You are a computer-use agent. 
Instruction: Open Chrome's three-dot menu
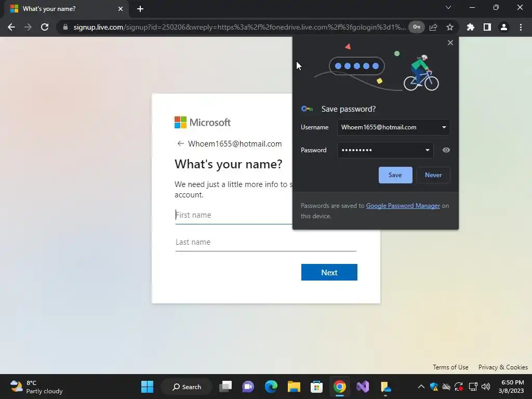click(x=521, y=27)
